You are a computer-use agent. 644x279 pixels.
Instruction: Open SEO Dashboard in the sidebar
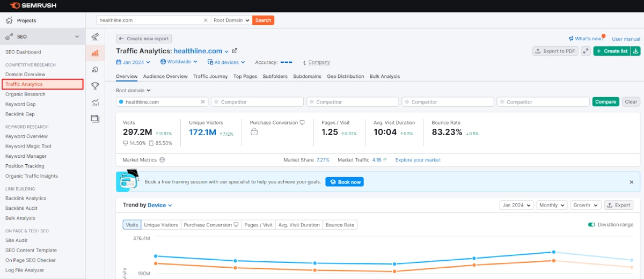pyautogui.click(x=23, y=52)
